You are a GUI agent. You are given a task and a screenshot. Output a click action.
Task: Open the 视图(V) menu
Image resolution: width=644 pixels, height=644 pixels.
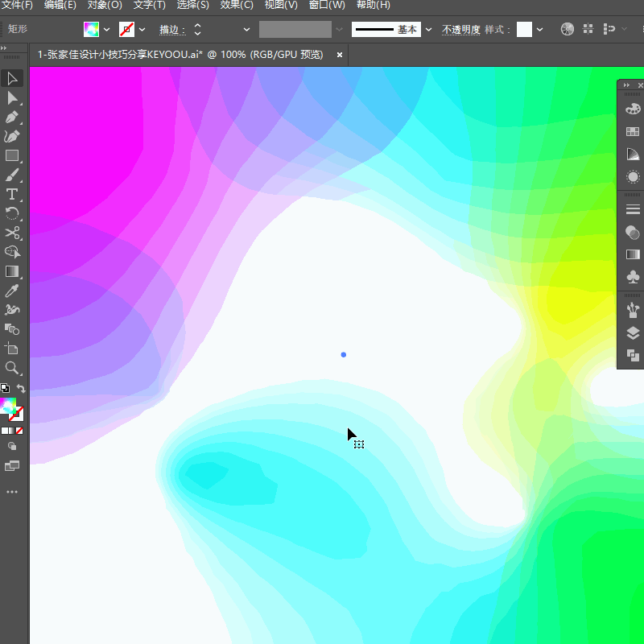(281, 5)
